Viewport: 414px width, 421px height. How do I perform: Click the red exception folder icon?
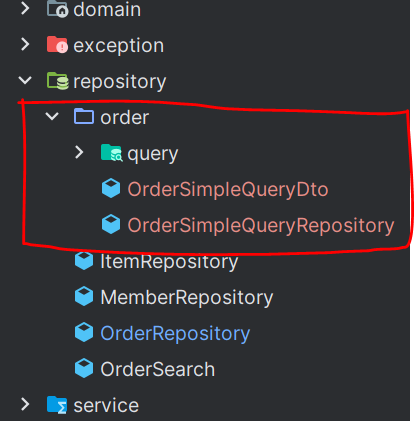(x=57, y=45)
